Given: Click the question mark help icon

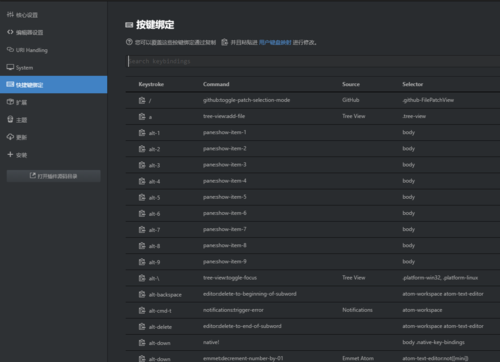Looking at the screenshot, I should coord(129,42).
